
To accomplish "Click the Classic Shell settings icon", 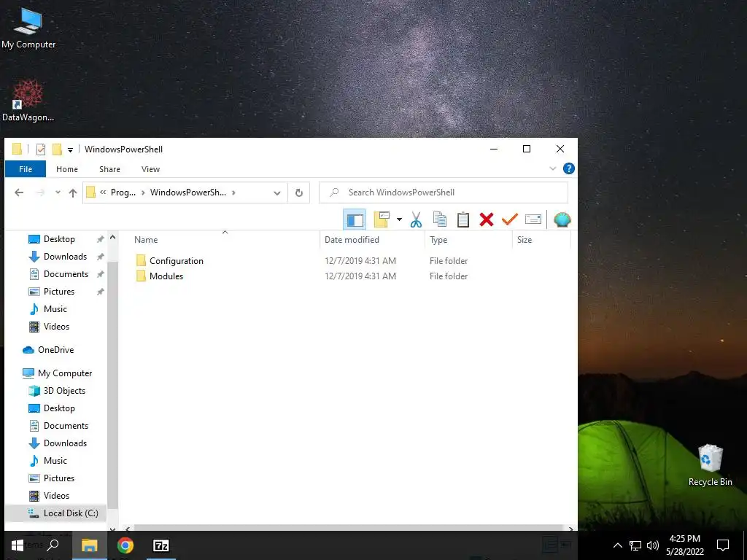I will click(562, 219).
